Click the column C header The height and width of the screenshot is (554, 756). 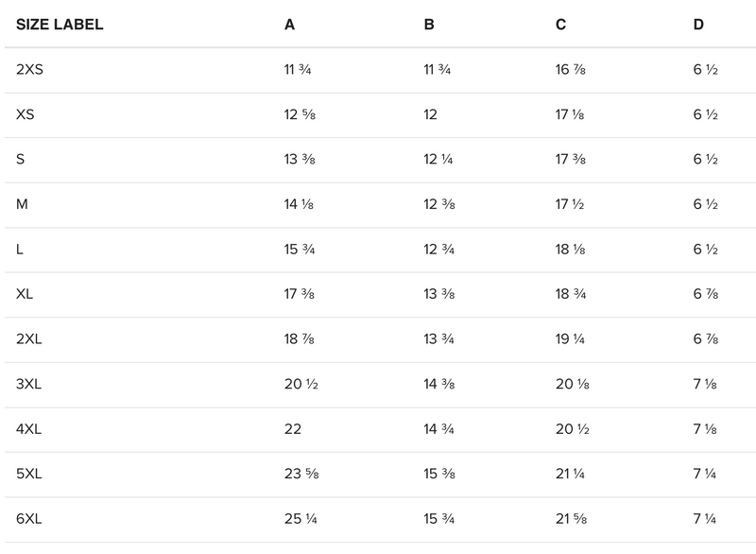click(560, 25)
